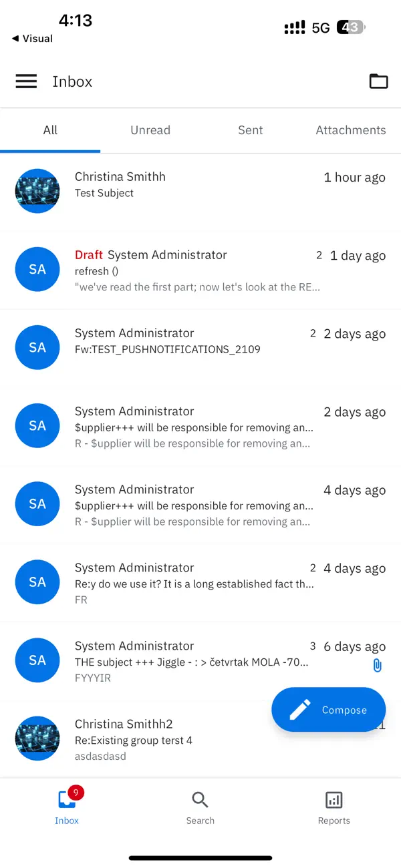Open the Fw:TEST_PUSHNOTIFICATIONS_2109 email
Viewport: 401px width, 868px height.
coord(187,342)
